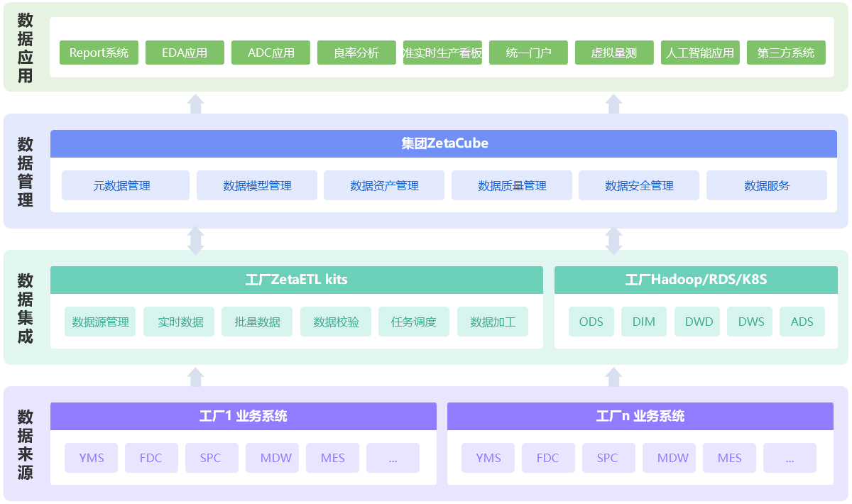Click the Report系统 box
This screenshot has width=852, height=504.
pos(99,53)
